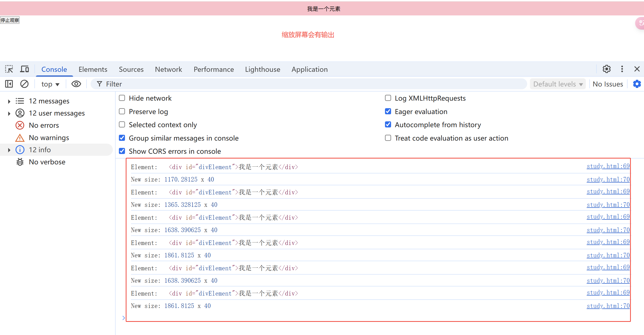Switch to the Network tab

coord(168,69)
